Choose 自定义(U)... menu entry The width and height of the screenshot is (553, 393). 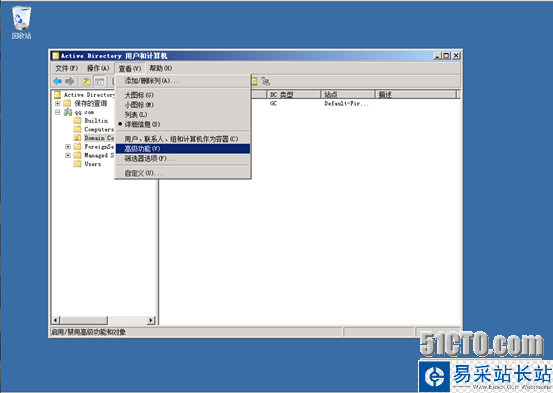coord(183,173)
